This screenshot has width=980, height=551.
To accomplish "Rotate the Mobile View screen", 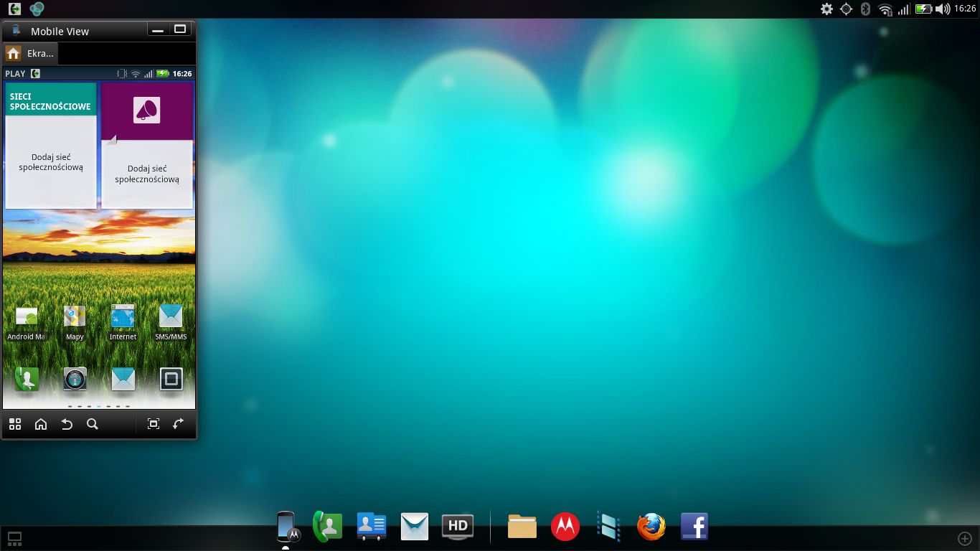I will (179, 424).
